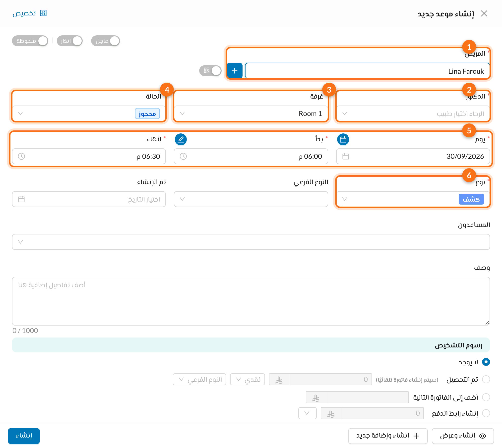This screenshot has width=502, height=448.
Task: Open the تخصيص customize settings icon
Action: [x=43, y=13]
